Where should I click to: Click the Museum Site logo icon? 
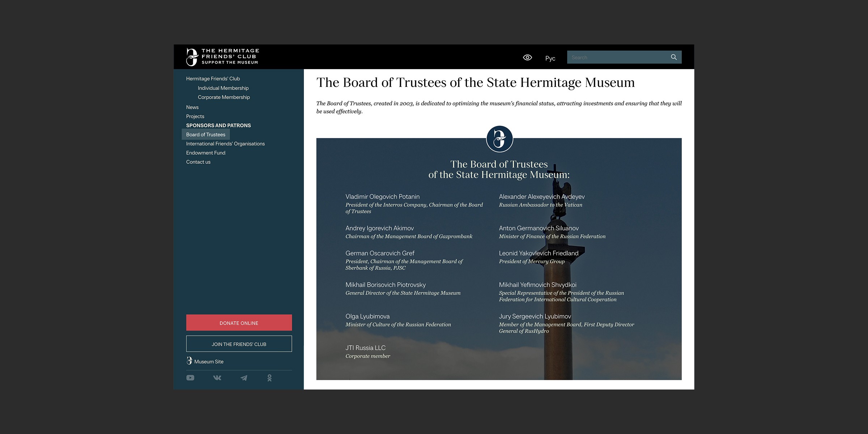(x=190, y=361)
